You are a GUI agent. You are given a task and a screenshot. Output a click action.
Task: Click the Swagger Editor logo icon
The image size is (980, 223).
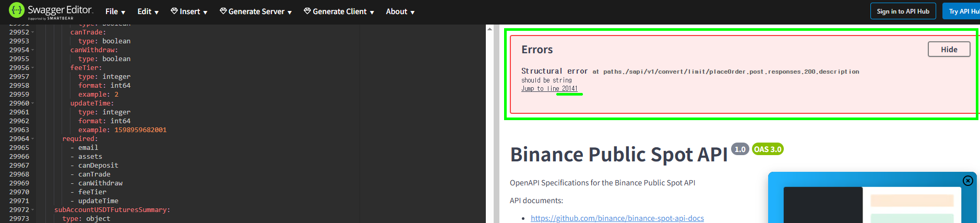point(17,10)
